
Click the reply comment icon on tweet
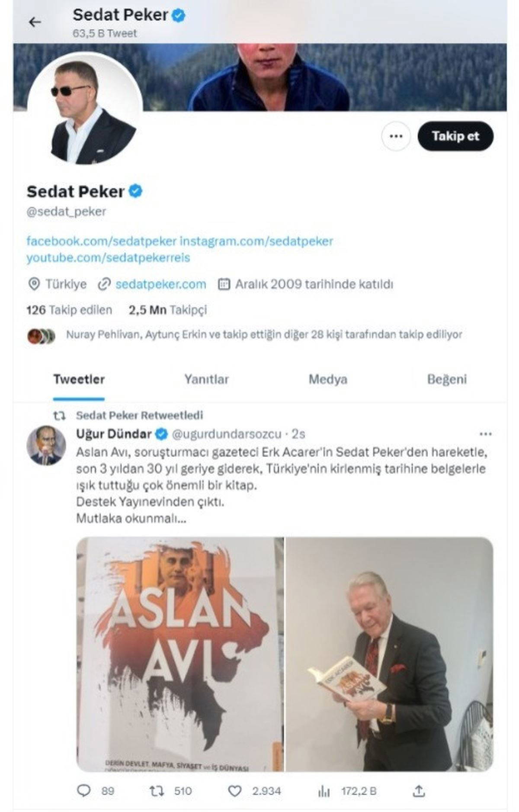click(83, 792)
